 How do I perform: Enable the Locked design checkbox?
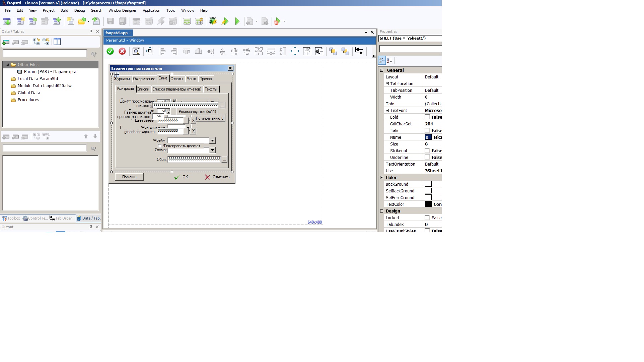click(x=427, y=218)
